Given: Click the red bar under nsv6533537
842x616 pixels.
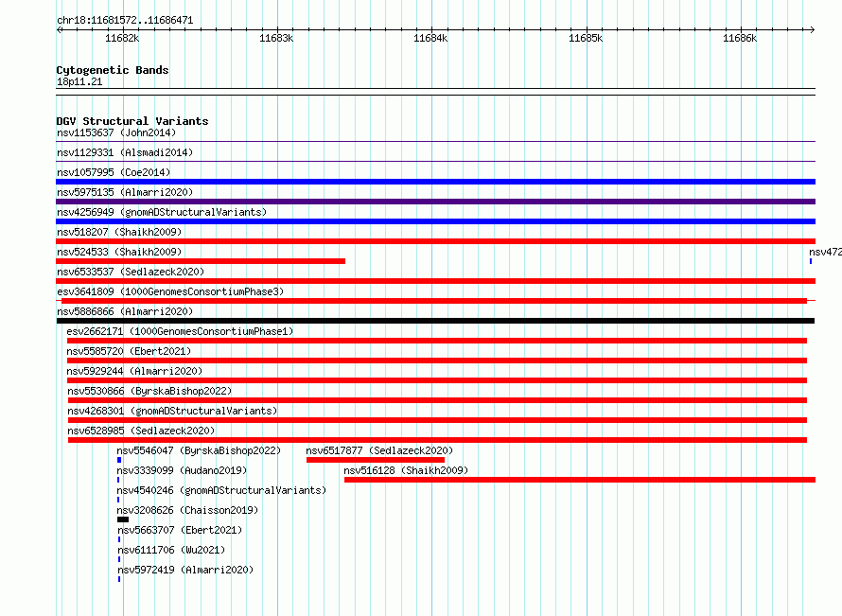Looking at the screenshot, I should click(x=435, y=281).
